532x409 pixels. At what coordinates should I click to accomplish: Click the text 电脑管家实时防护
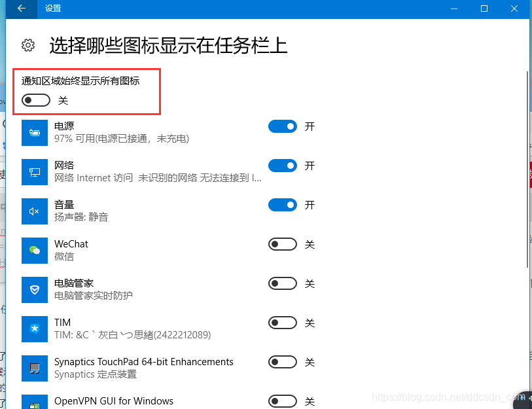pyautogui.click(x=94, y=296)
